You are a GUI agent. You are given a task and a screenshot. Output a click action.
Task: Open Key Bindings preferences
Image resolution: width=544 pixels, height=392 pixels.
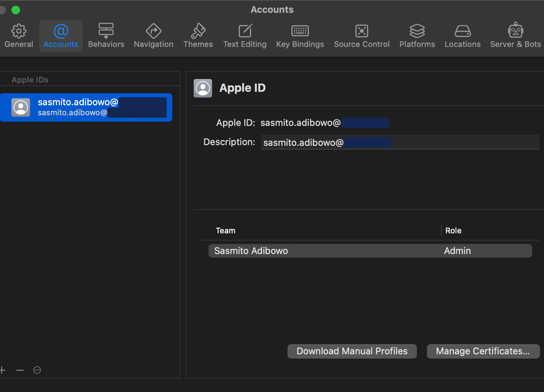point(300,36)
